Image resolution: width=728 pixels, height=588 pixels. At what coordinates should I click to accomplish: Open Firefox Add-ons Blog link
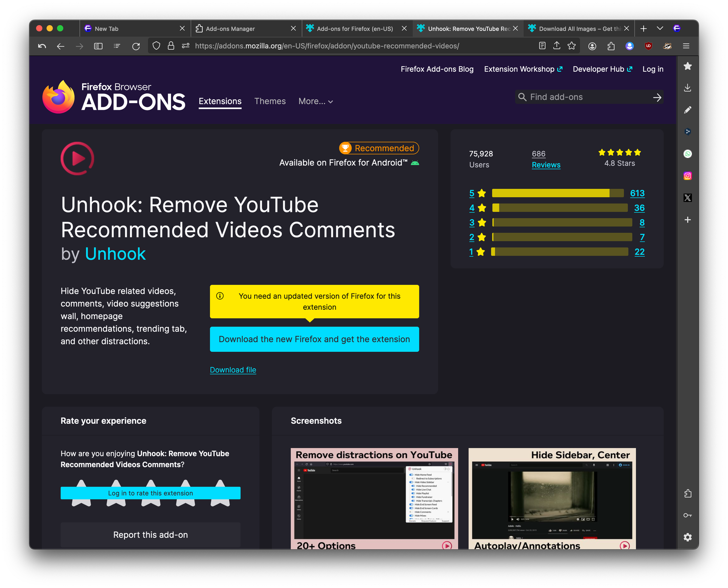coord(437,69)
